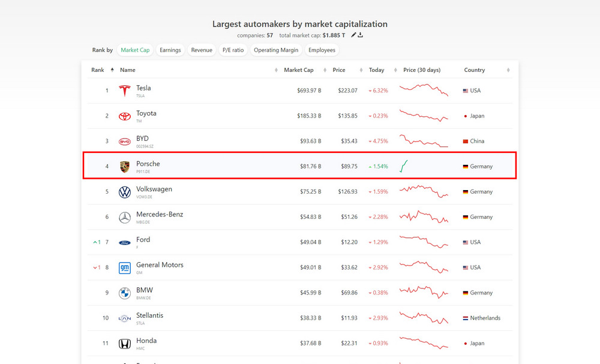Screen dimensions: 600x364
Task: Click the download icon beside total market cap
Action: click(x=361, y=35)
